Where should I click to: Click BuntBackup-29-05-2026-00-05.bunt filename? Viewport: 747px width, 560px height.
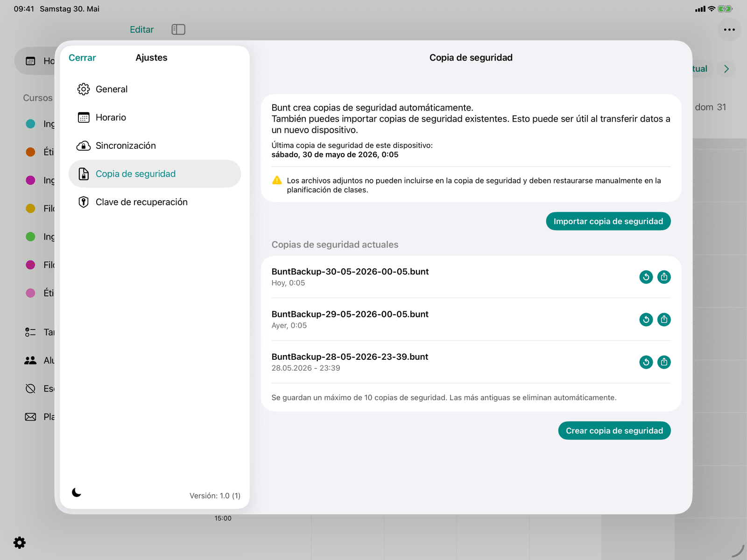click(x=350, y=314)
